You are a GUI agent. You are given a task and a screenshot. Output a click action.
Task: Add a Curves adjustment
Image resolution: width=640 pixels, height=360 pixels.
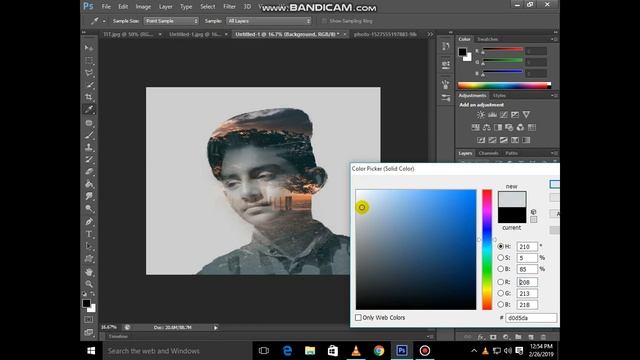[x=504, y=115]
